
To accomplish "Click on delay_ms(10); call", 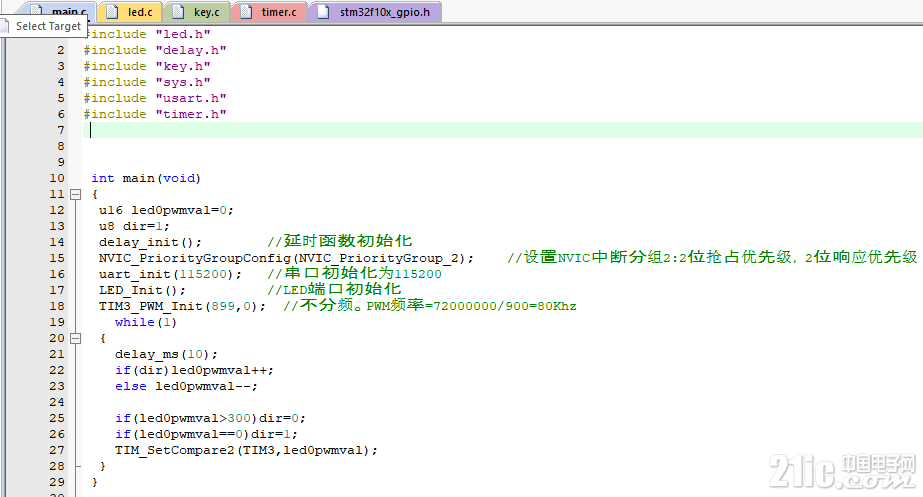I will click(x=167, y=354).
